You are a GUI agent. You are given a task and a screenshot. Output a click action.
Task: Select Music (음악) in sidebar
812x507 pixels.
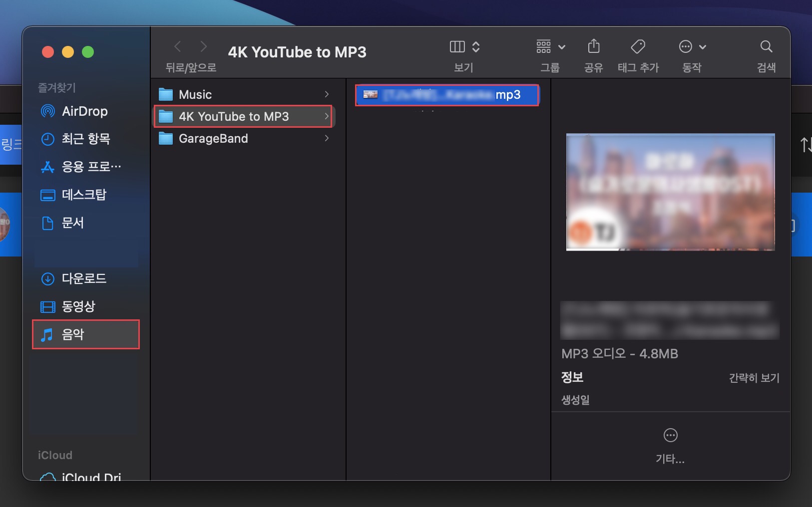click(x=85, y=334)
